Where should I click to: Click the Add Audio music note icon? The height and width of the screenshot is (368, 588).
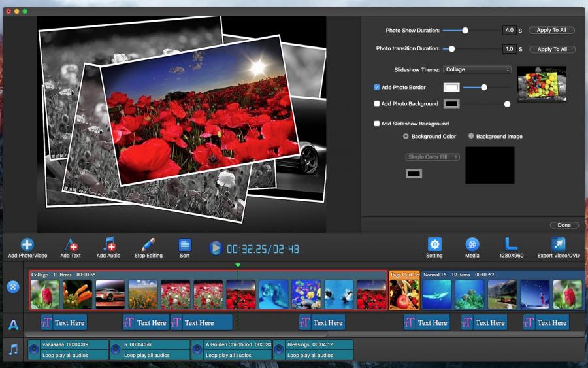[109, 244]
